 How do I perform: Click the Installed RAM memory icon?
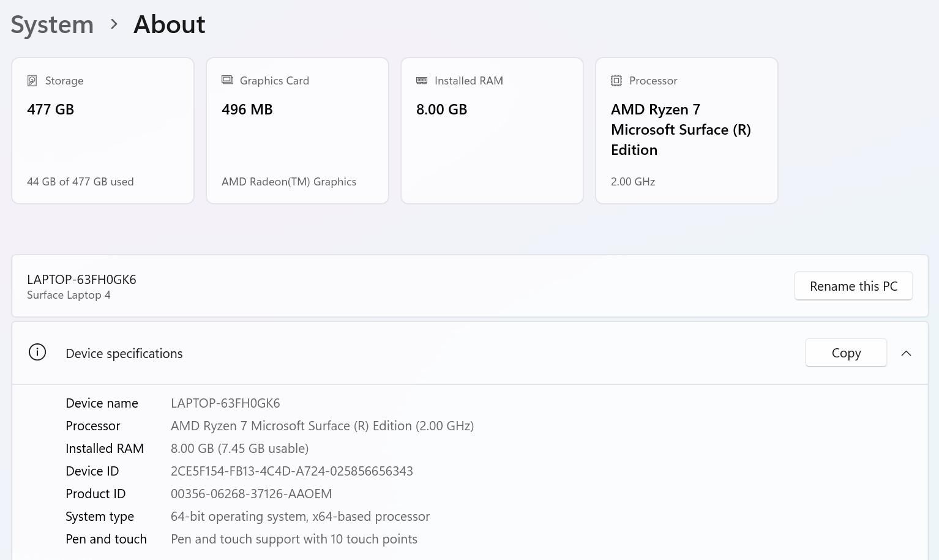pos(422,80)
